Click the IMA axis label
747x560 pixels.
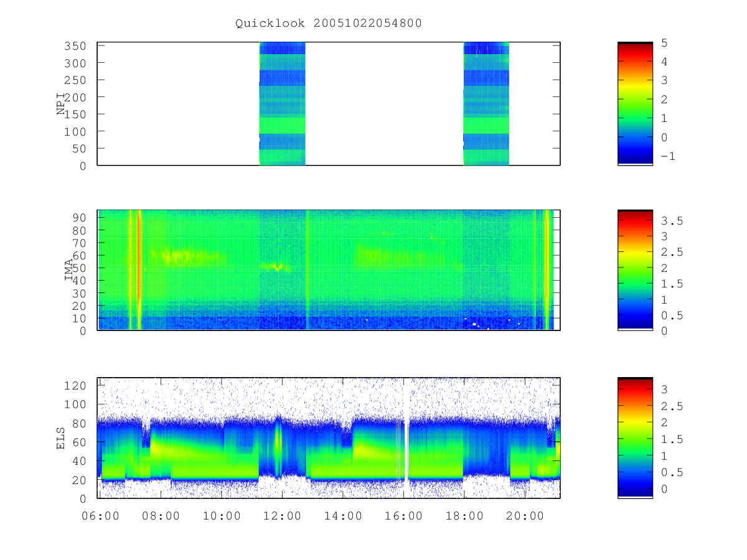69,270
